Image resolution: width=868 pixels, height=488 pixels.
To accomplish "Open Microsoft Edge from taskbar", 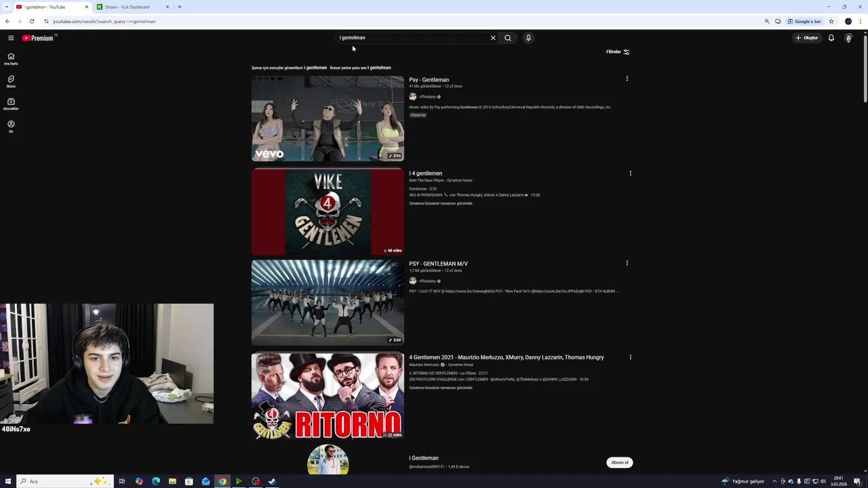I will click(156, 481).
